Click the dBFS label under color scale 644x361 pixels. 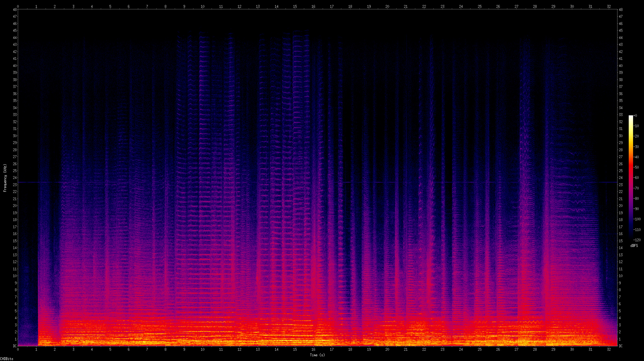[634, 246]
